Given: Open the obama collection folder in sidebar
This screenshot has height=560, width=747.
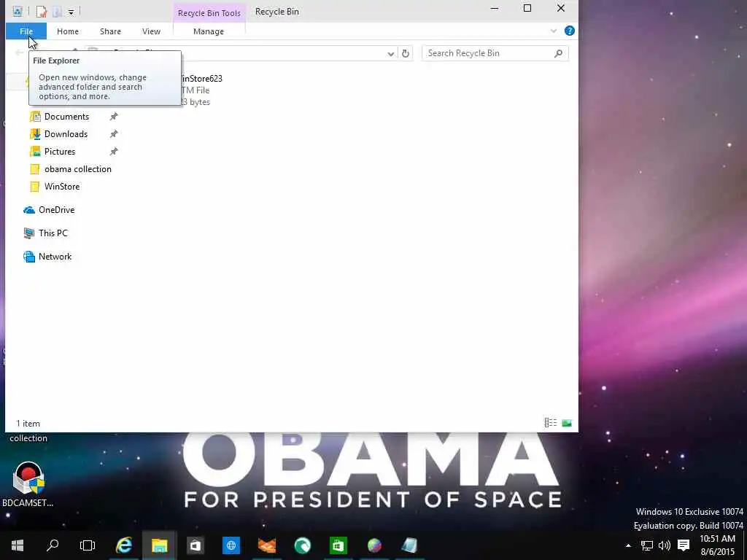Looking at the screenshot, I should 77,169.
